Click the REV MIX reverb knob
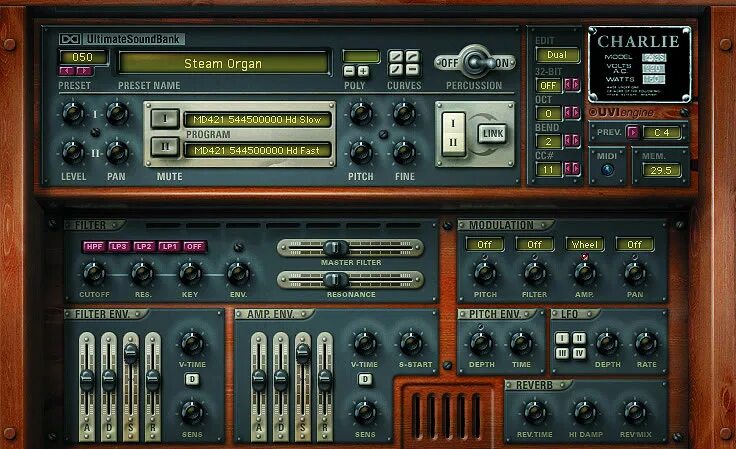Image resolution: width=736 pixels, height=449 pixels. [635, 413]
